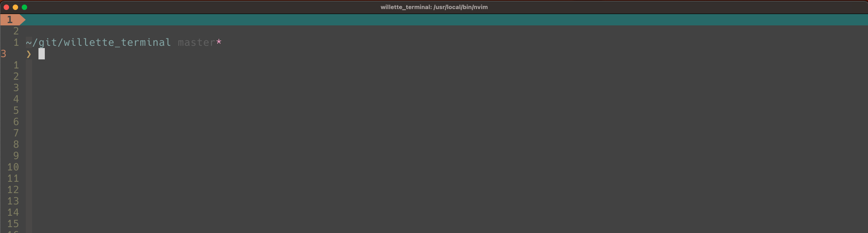Viewport: 868px width, 233px height.
Task: Click relative line number 10 in the gutter
Action: (x=13, y=167)
